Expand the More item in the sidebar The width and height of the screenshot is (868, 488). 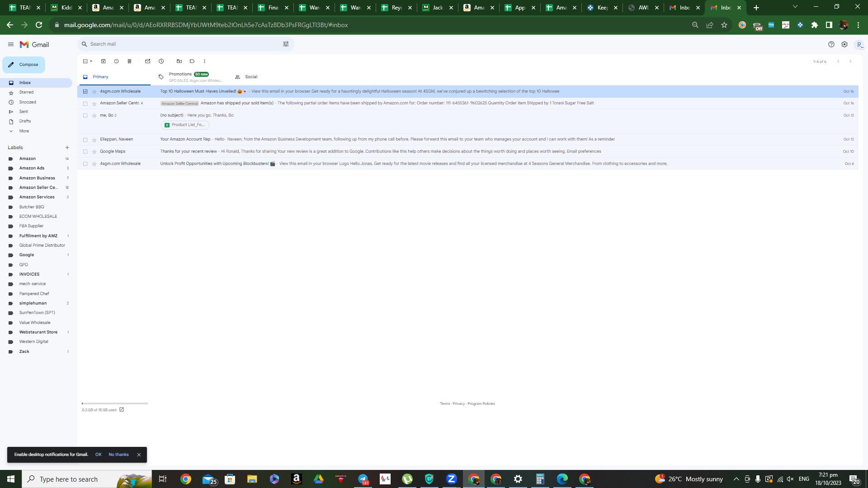point(24,131)
